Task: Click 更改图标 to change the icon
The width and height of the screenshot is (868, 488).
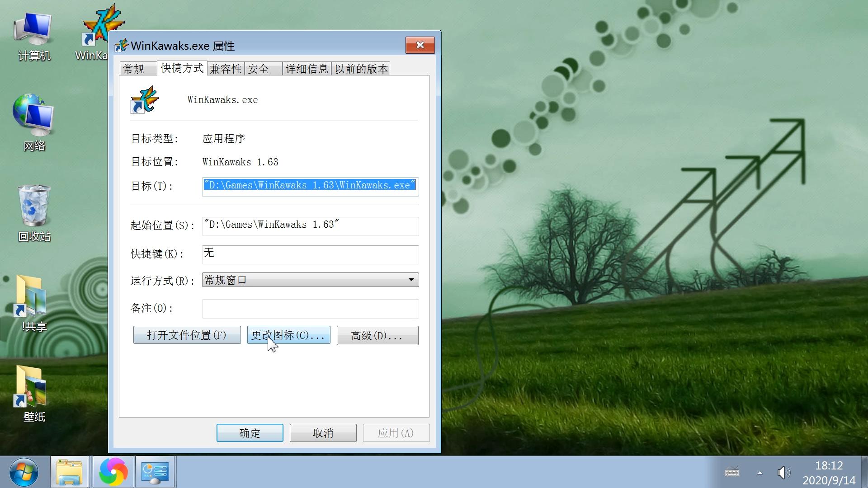Action: click(288, 335)
